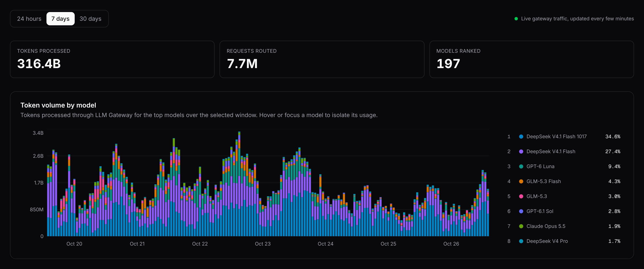
Task: Click the 27.4% share value
Action: 613,152
